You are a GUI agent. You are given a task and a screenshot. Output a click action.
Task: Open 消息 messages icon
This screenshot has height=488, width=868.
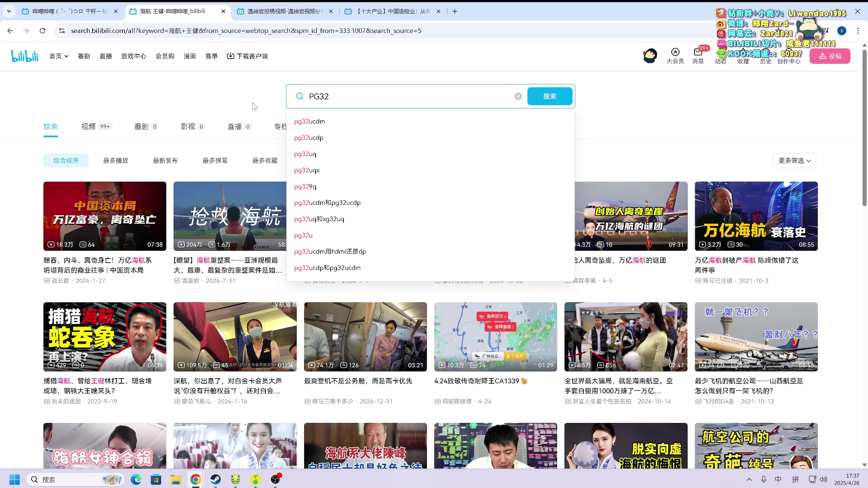(x=698, y=56)
